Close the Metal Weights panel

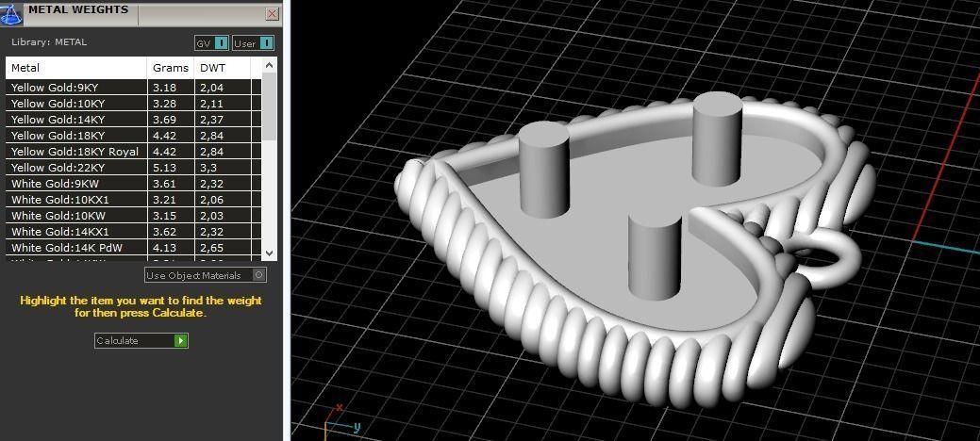point(273,14)
